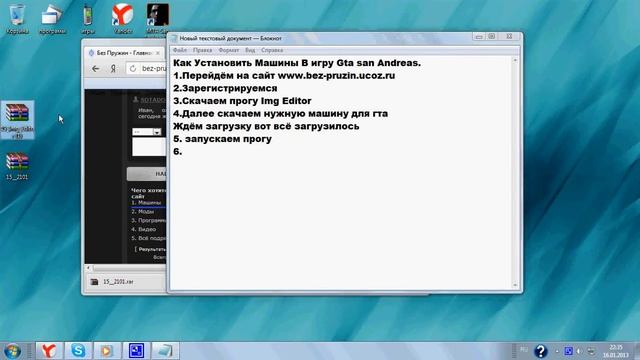
Task: Click the line '4.Далее скачаем нужную машину для гта'
Action: pyautogui.click(x=280, y=113)
